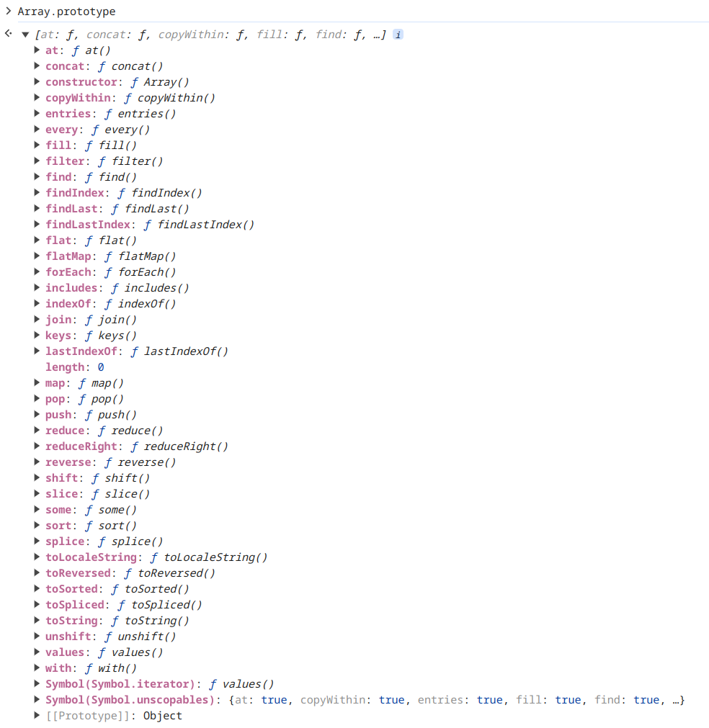
Task: Expand the push function
Action: click(x=37, y=414)
